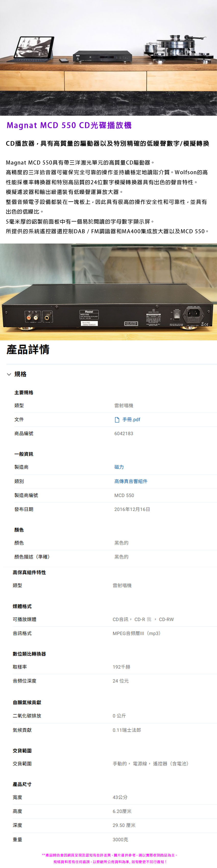Select the depth value 29.50 厘米
This screenshot has height=868, width=217.
124,825
